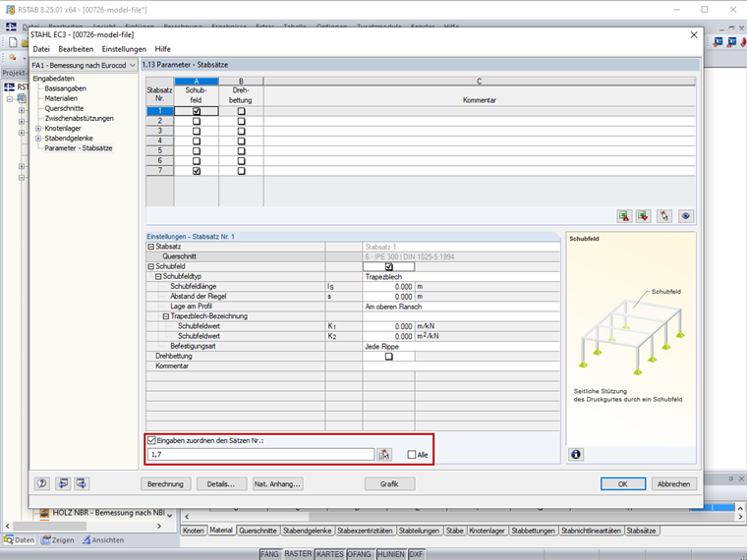Screen dimensions: 747x560
Task: Uncheck Eingaben zuordnen den Sätzen Nr.
Action: click(x=152, y=440)
